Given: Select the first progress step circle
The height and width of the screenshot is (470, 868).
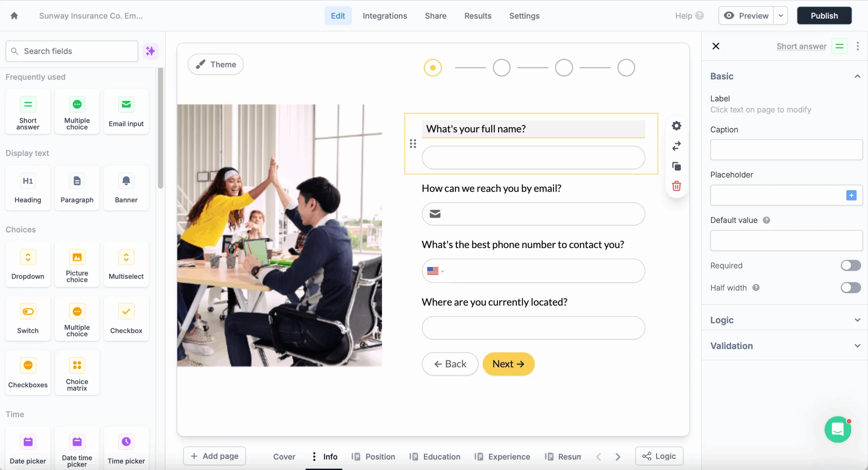Looking at the screenshot, I should [x=433, y=68].
